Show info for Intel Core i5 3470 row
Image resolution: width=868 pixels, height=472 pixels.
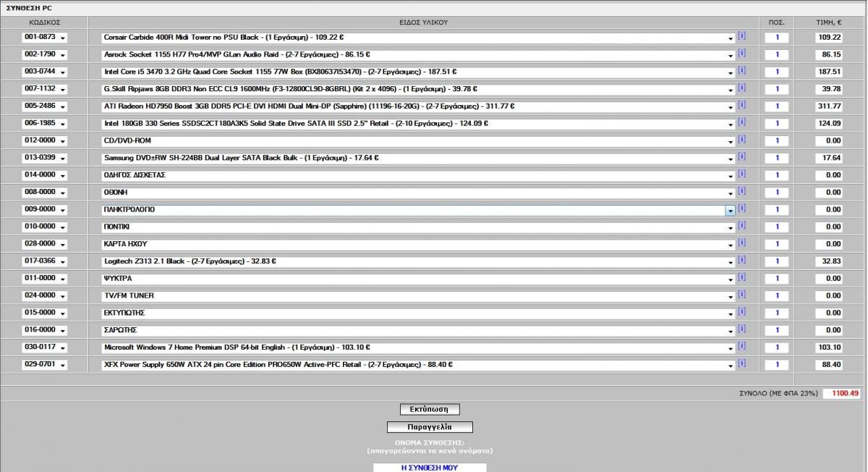(x=742, y=71)
